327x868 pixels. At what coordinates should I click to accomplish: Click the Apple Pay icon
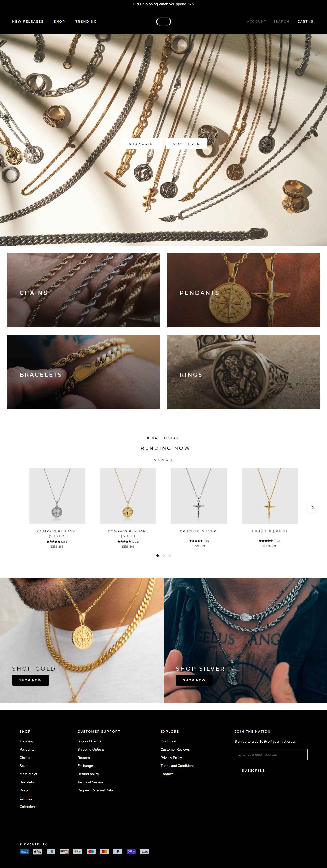[37, 851]
